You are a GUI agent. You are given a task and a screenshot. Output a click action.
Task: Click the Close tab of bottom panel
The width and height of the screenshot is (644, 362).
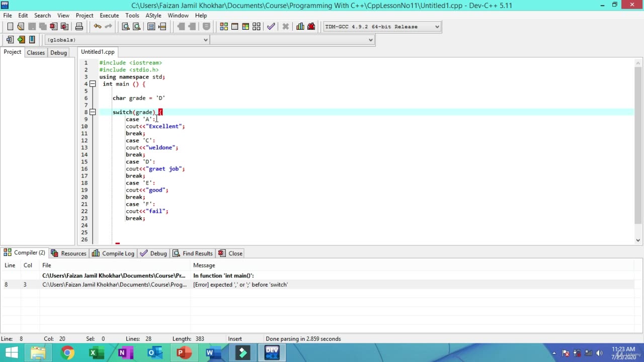point(231,253)
